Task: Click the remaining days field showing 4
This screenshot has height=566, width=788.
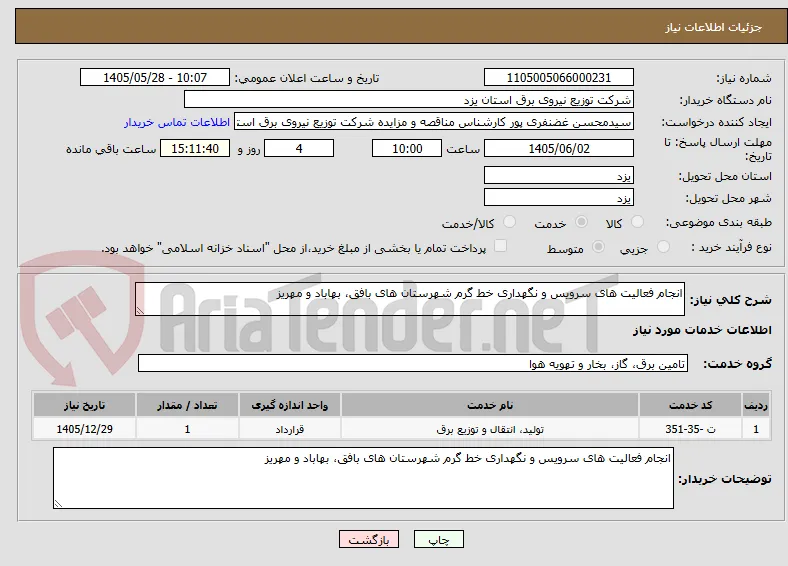Action: tap(299, 148)
